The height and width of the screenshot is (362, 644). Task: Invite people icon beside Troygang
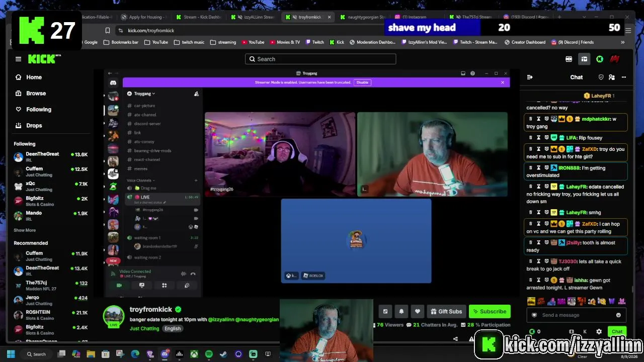click(x=196, y=94)
